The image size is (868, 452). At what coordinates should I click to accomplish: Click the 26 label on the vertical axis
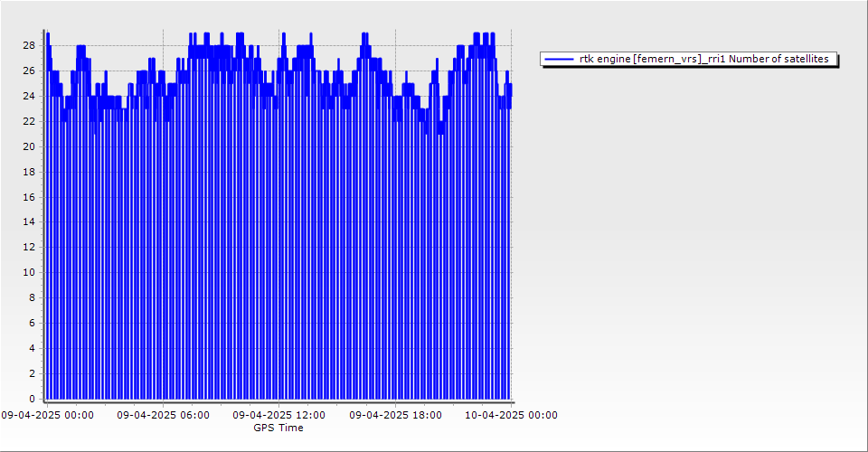29,71
